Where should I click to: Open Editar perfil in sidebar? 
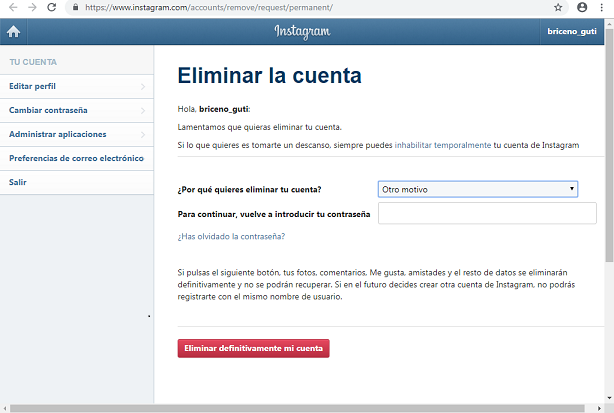(77, 87)
